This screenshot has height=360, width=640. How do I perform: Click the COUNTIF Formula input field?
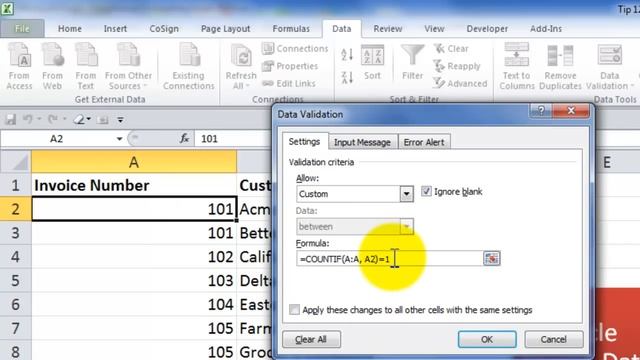[x=390, y=258]
